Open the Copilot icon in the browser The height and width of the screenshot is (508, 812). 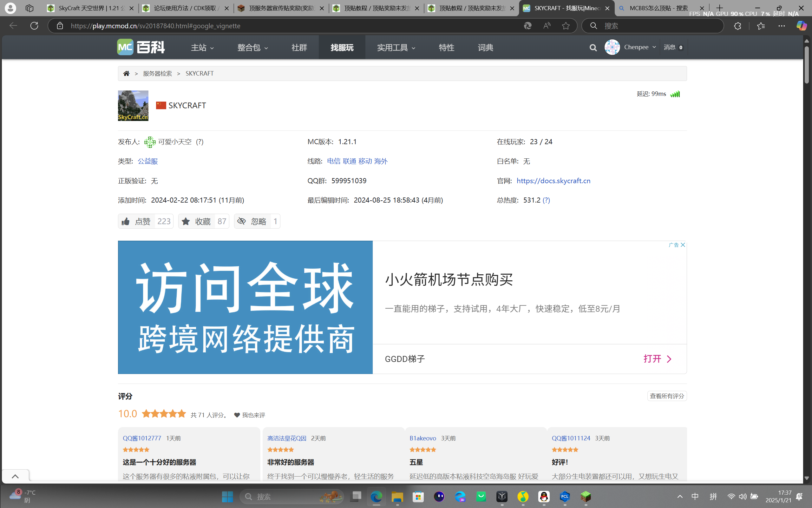(x=801, y=25)
